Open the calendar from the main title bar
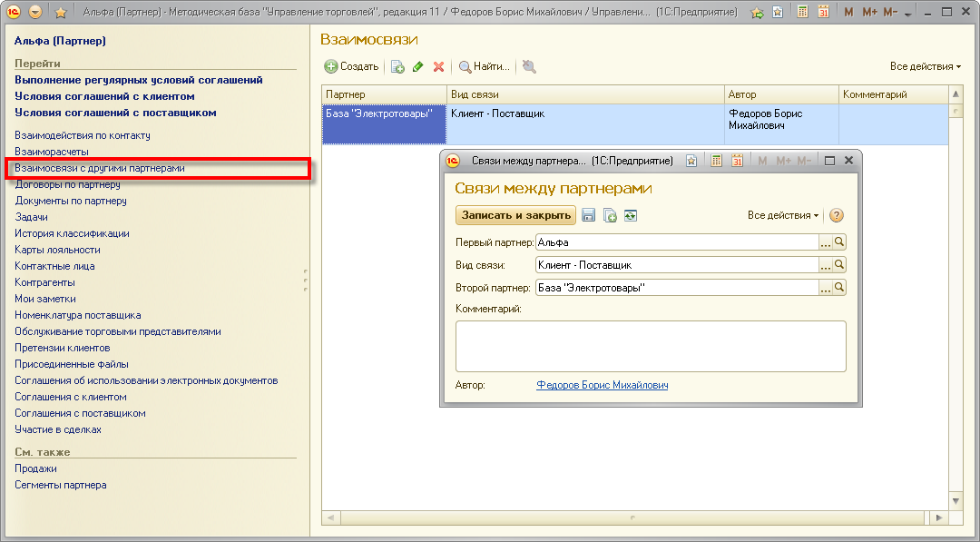980x542 pixels. (823, 12)
